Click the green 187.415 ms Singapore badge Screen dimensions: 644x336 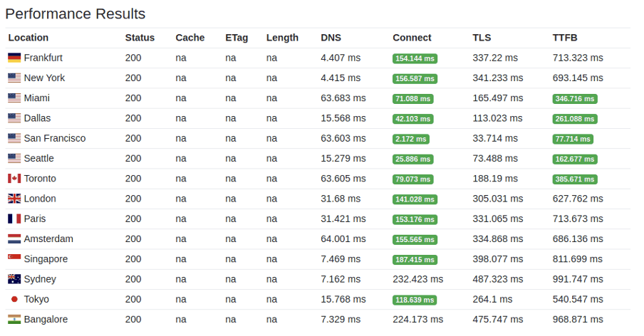[415, 260]
